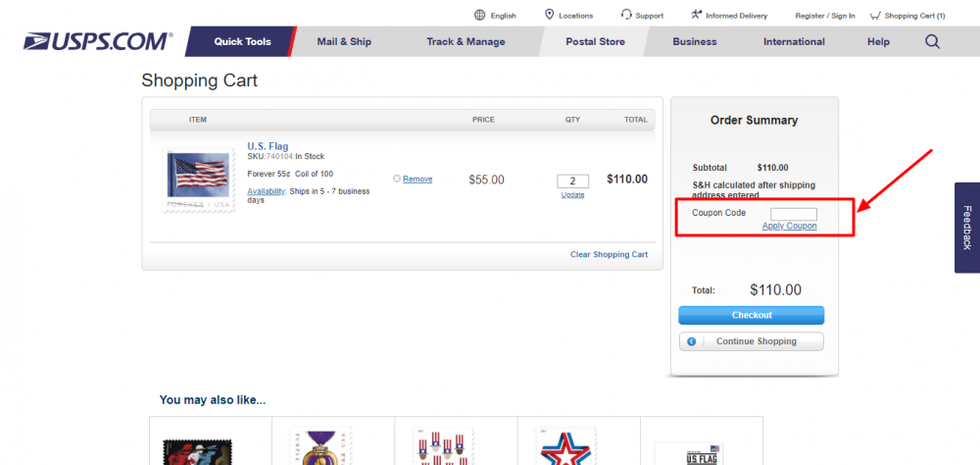The width and height of the screenshot is (980, 465).
Task: Click the Informed Delivery icon
Action: (x=696, y=15)
